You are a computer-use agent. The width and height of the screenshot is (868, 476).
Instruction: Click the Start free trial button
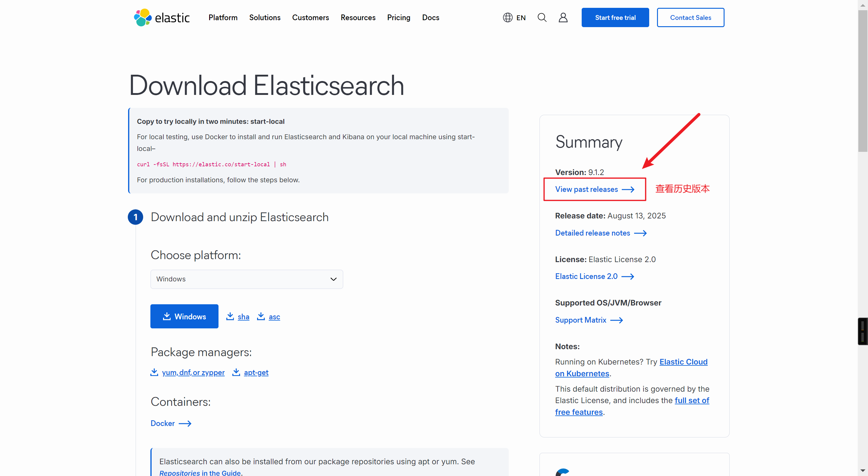(615, 17)
